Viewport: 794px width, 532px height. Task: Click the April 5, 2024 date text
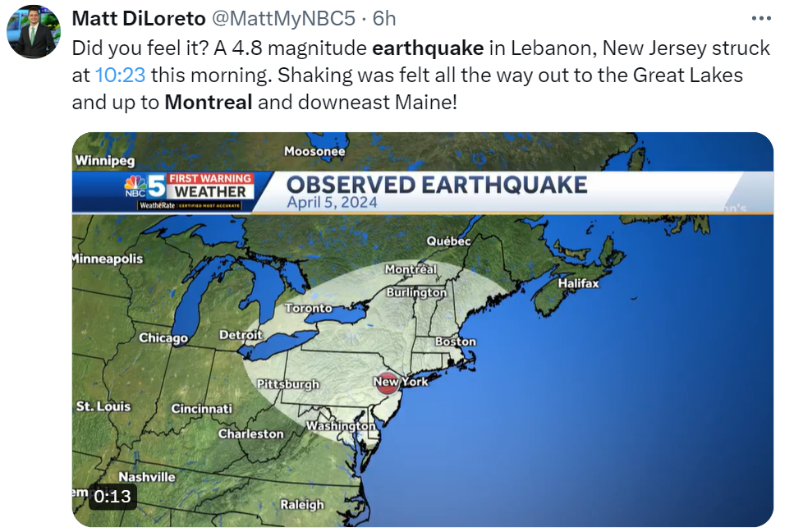click(333, 203)
